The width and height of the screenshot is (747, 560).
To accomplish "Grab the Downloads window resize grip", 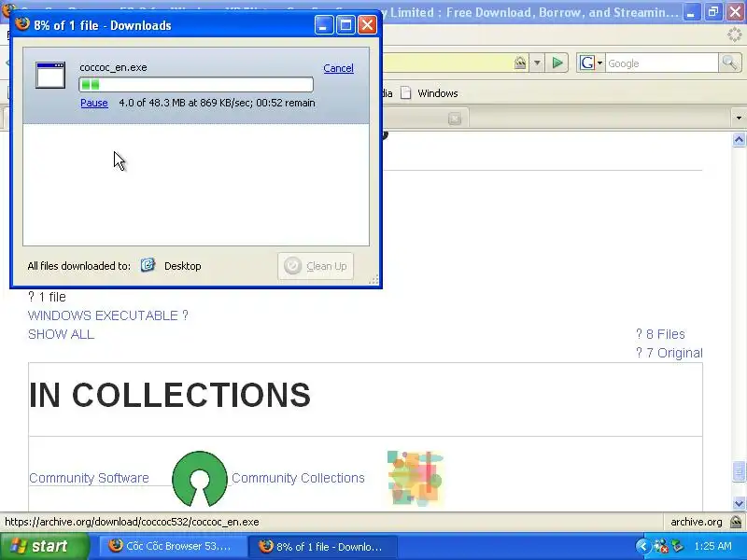I will pyautogui.click(x=374, y=279).
